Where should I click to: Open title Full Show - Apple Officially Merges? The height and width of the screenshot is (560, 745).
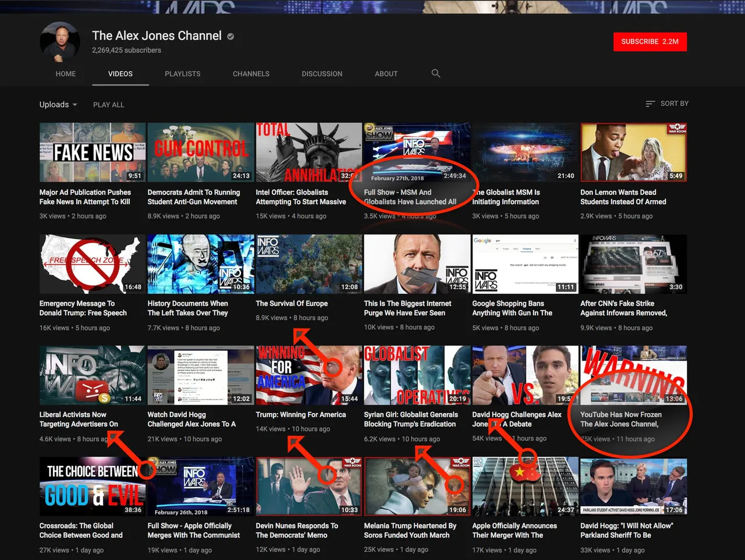(194, 530)
